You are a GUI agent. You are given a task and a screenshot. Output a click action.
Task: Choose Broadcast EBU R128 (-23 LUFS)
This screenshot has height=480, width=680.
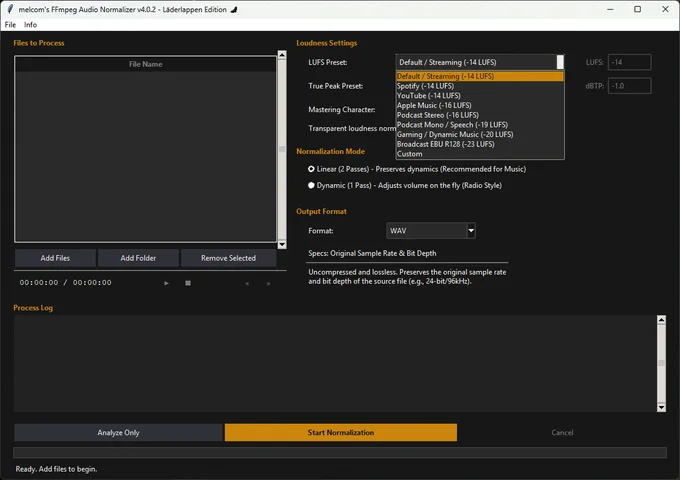tap(480, 144)
